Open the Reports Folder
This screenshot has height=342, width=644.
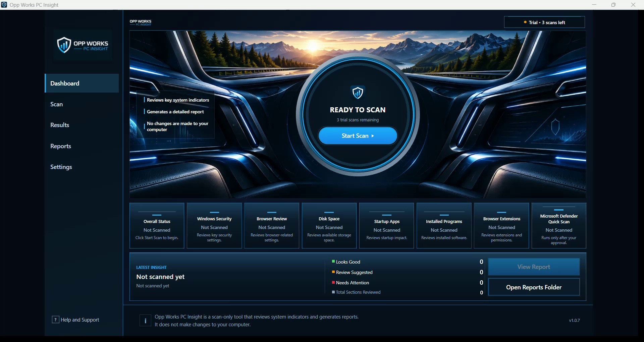point(534,287)
